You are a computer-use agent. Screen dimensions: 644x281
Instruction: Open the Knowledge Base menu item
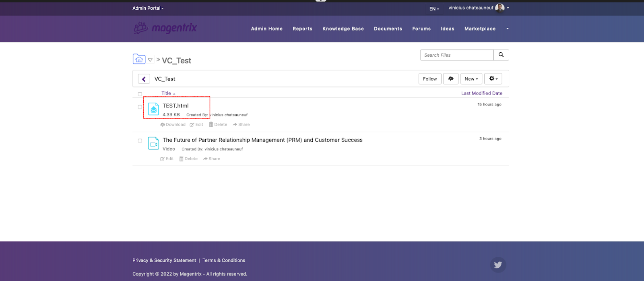coord(343,29)
